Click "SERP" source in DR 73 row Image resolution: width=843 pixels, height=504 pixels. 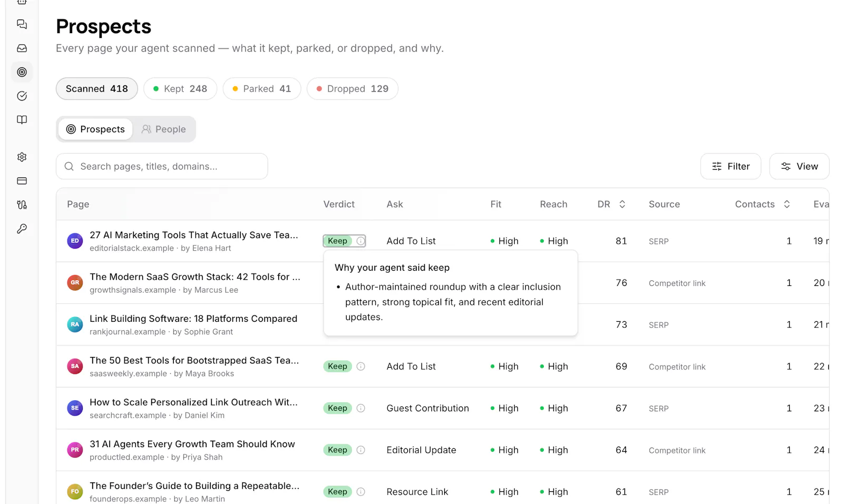coord(659,325)
